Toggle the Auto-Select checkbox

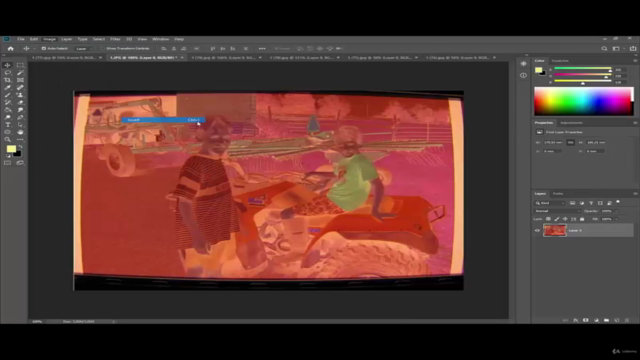pyautogui.click(x=44, y=49)
